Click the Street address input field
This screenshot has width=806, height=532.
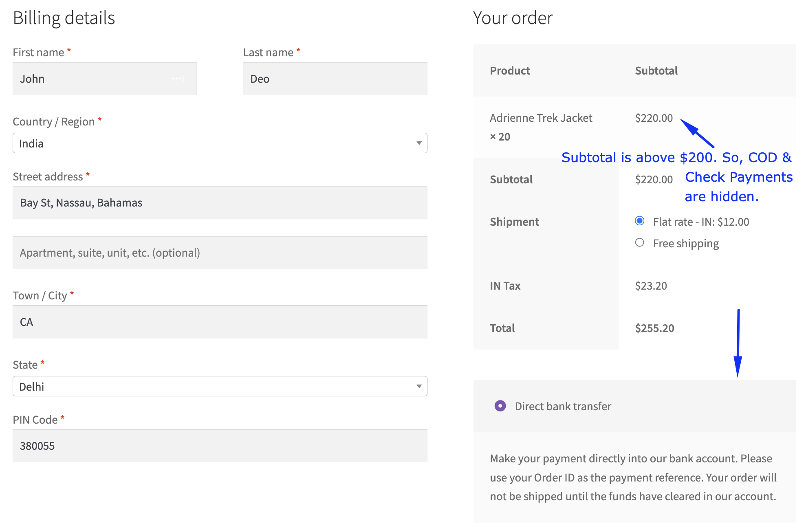(x=220, y=203)
